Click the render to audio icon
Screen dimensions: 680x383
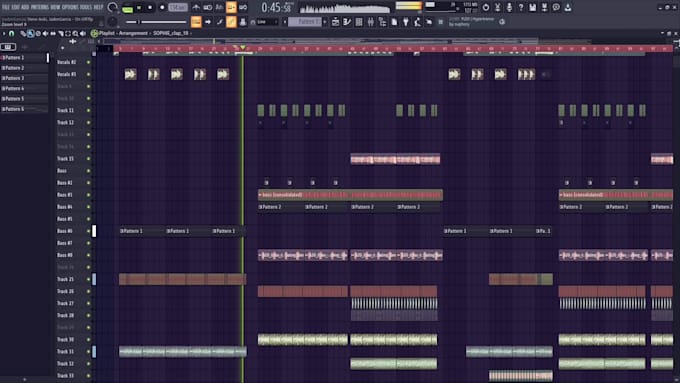pyautogui.click(x=544, y=7)
